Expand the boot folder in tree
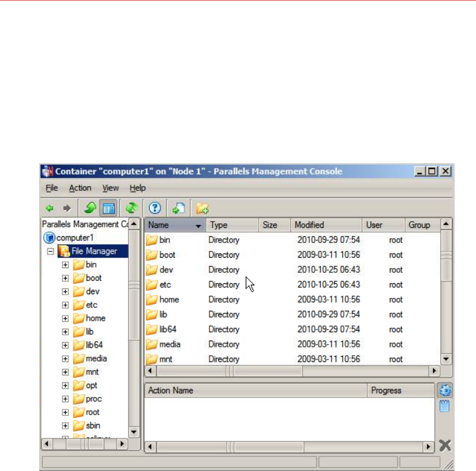 pos(65,278)
